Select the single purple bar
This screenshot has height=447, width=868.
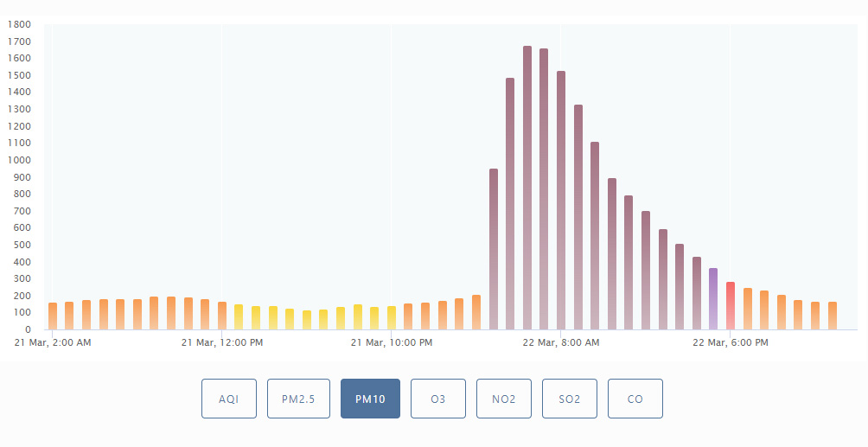click(x=713, y=299)
